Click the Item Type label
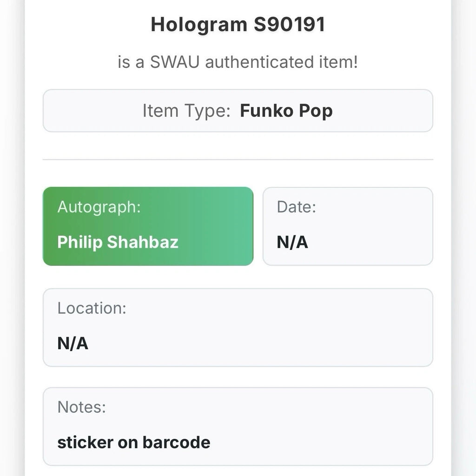The image size is (476, 476). click(186, 111)
